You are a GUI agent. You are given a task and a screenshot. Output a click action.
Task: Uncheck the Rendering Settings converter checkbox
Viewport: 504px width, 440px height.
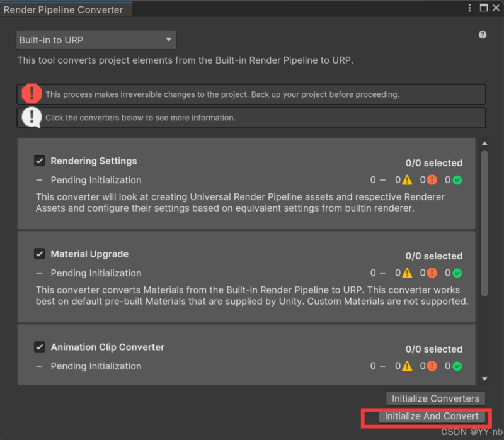click(x=40, y=161)
